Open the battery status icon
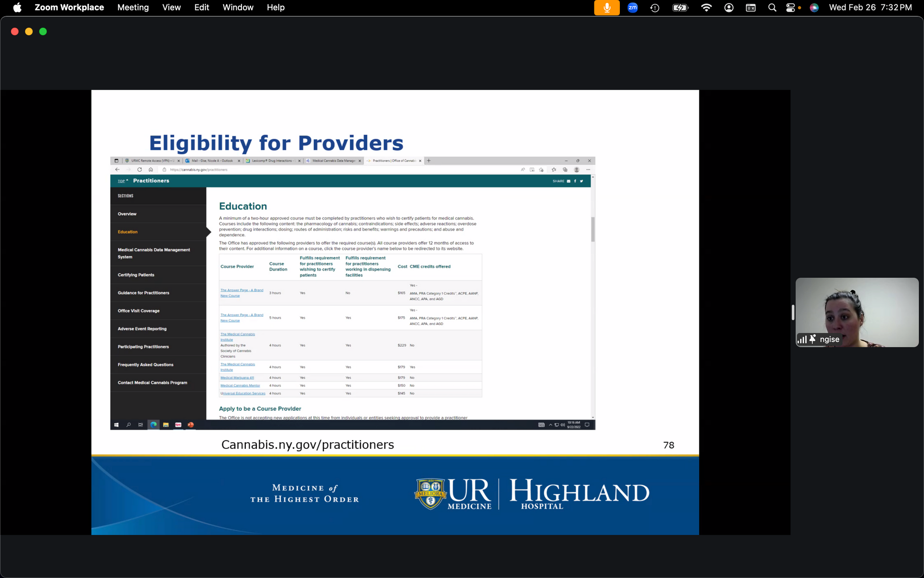This screenshot has height=578, width=924. 680,8
